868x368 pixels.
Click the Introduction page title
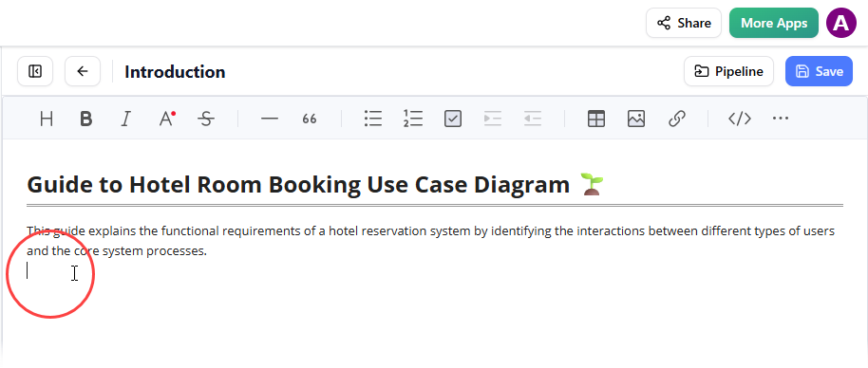[175, 72]
